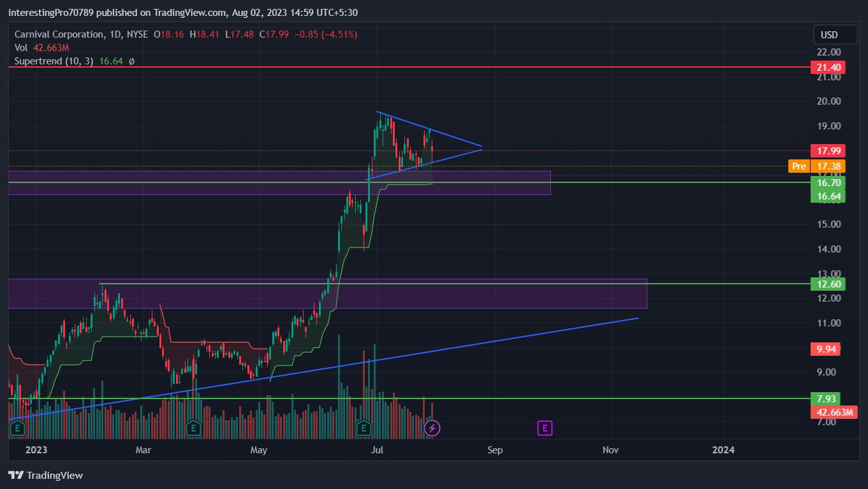Click the Mar label on time axis

(143, 450)
